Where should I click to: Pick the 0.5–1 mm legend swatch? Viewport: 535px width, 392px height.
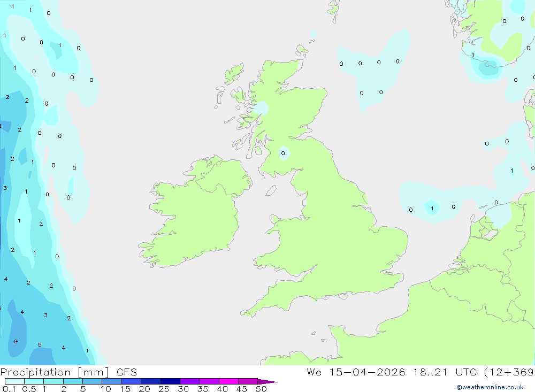(x=34, y=381)
